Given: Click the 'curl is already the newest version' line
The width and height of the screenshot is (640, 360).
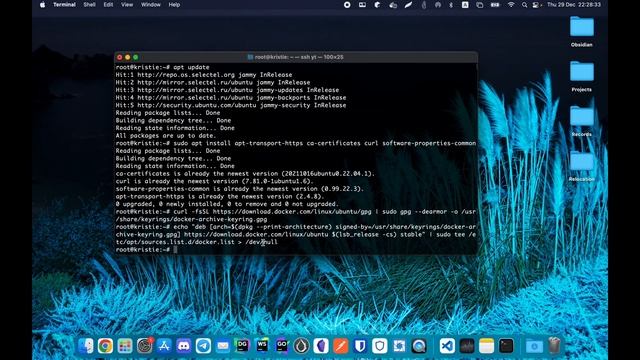Looking at the screenshot, I should coord(215,181).
